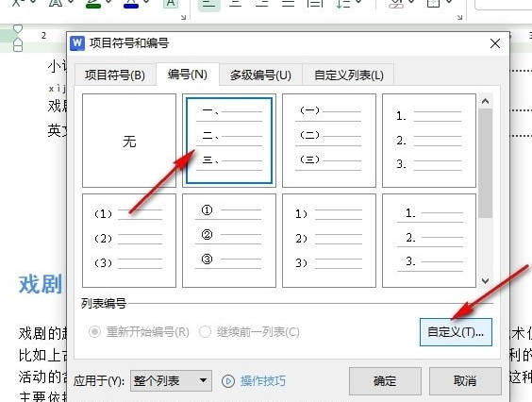Click the 戏剧 heading in document
This screenshot has height=402, width=532.
(41, 284)
